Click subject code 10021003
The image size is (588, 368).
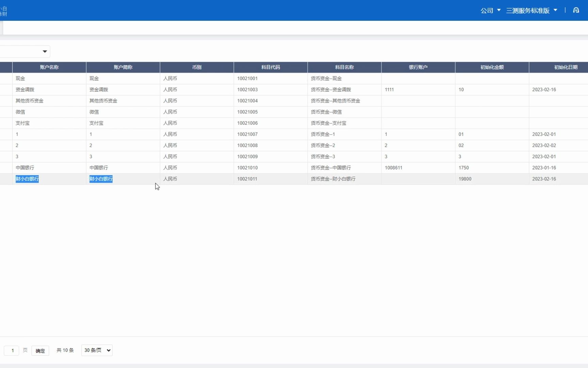tap(247, 90)
